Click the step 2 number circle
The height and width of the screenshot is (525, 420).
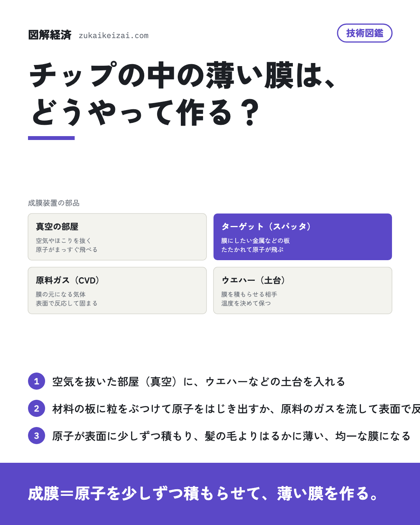(x=37, y=408)
